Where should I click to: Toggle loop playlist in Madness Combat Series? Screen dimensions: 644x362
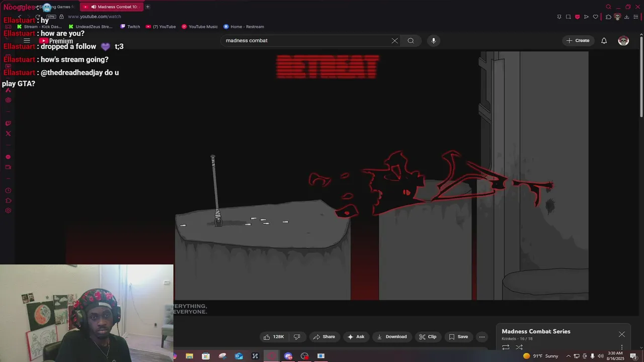point(506,347)
